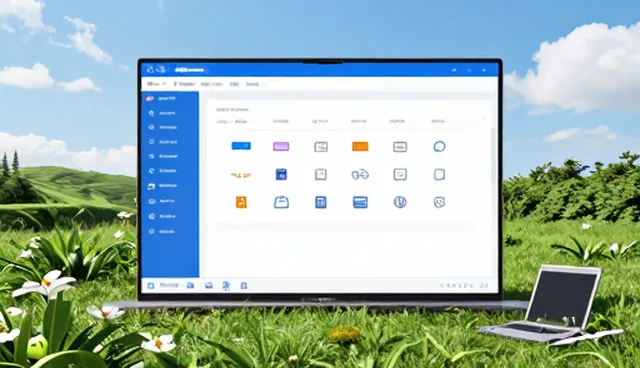
Task: Open the blue credit card icon
Action: pos(360,202)
